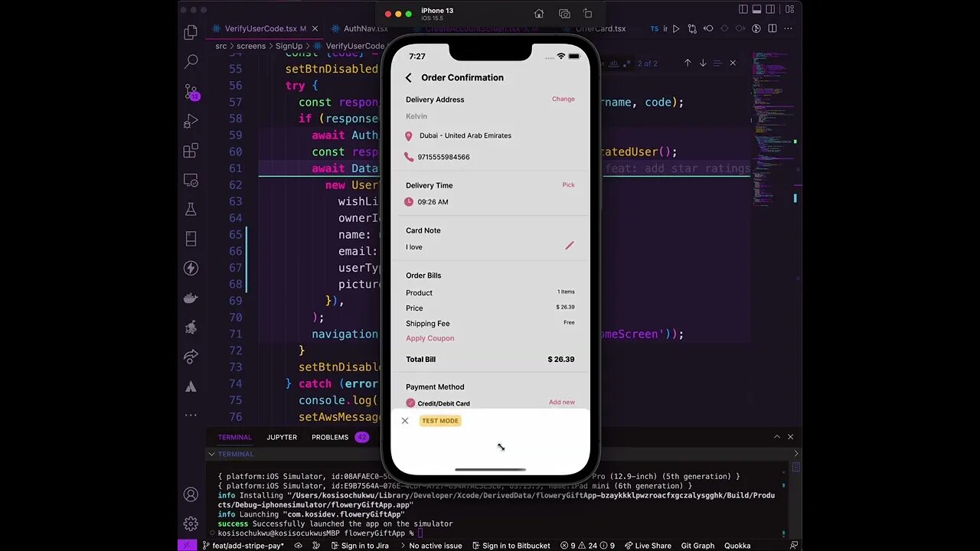Close the bottom terminal panel
This screenshot has width=980, height=551.
(x=791, y=437)
